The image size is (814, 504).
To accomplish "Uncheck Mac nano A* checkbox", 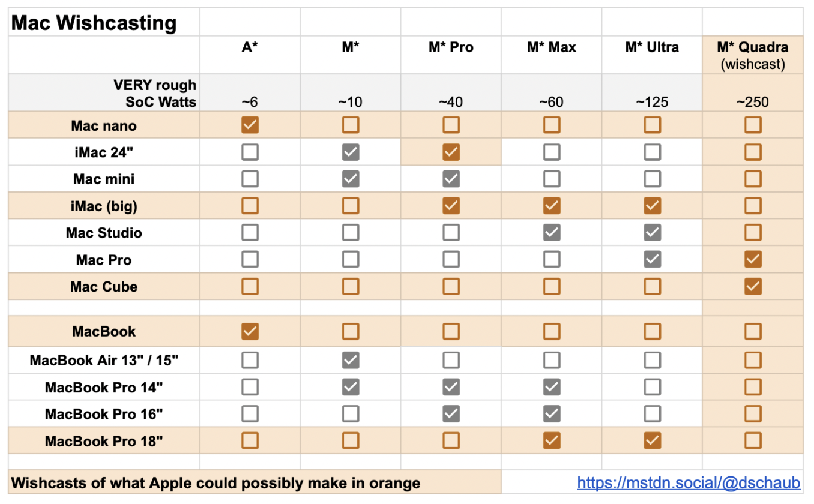I will [250, 125].
